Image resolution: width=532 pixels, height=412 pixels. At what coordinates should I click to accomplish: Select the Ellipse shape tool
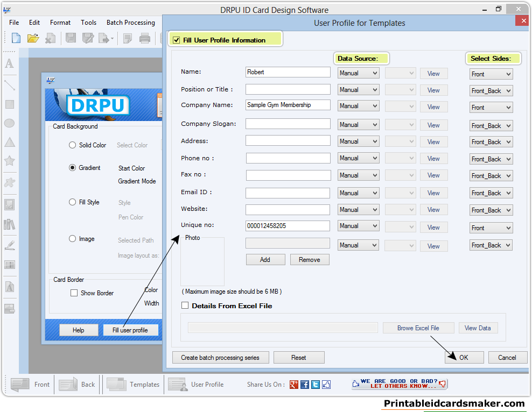pos(10,123)
